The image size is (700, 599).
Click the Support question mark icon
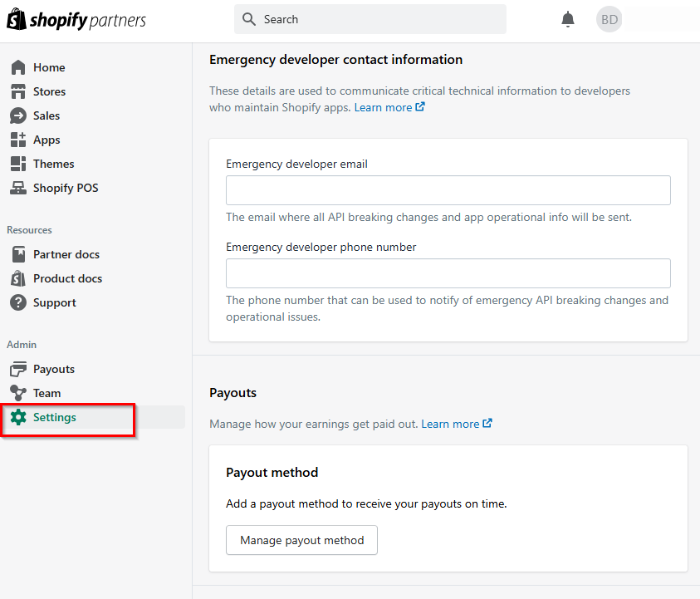click(18, 302)
